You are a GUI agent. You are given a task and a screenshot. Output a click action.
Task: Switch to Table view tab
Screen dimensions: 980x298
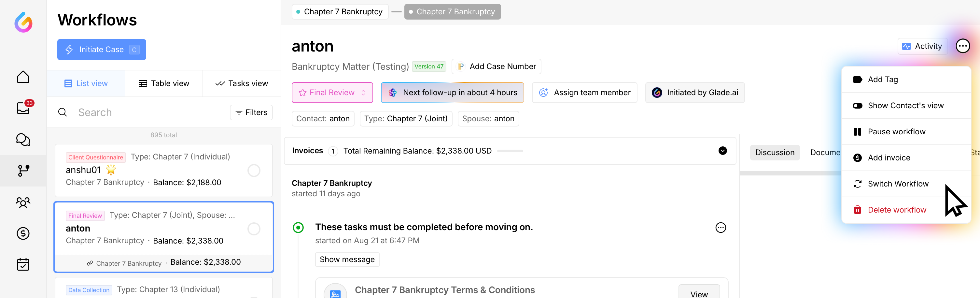pyautogui.click(x=164, y=83)
